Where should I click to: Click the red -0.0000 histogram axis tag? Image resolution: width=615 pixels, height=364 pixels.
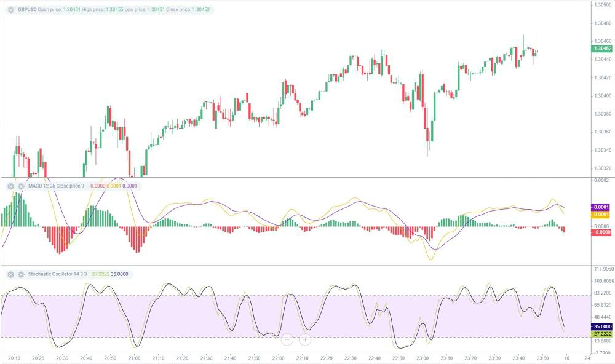pos(600,232)
